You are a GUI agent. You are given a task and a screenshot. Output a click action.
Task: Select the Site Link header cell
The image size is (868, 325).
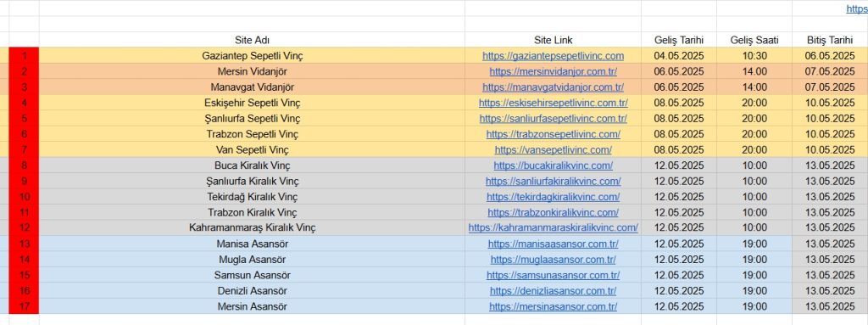553,40
